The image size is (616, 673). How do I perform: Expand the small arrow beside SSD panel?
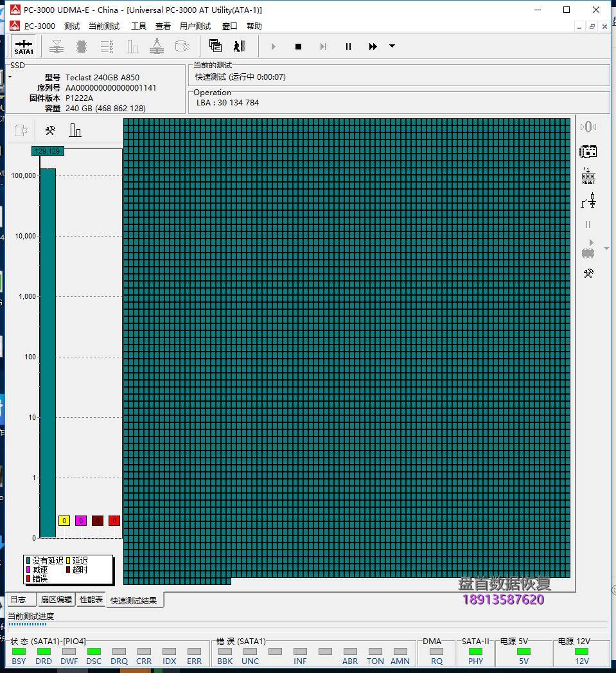coord(10,77)
